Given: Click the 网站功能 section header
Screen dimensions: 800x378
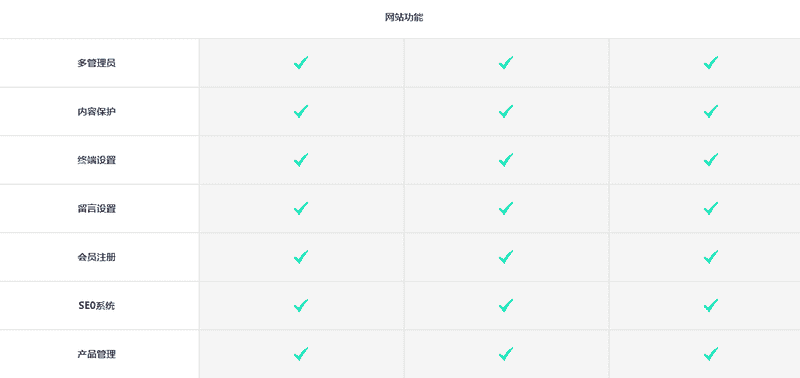Looking at the screenshot, I should (404, 17).
